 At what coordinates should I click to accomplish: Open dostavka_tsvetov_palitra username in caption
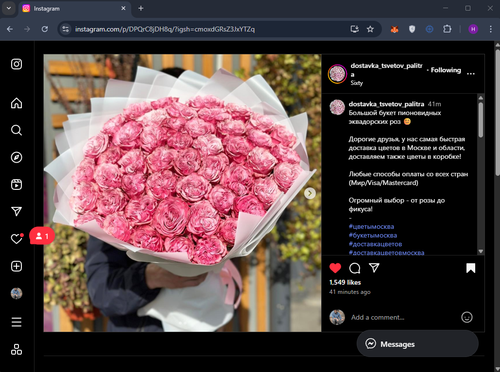pos(386,104)
